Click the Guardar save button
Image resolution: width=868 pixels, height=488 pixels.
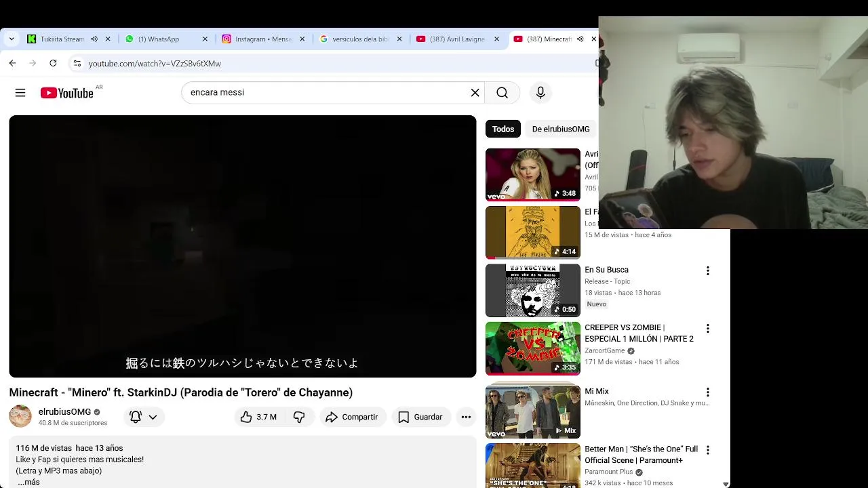[420, 417]
